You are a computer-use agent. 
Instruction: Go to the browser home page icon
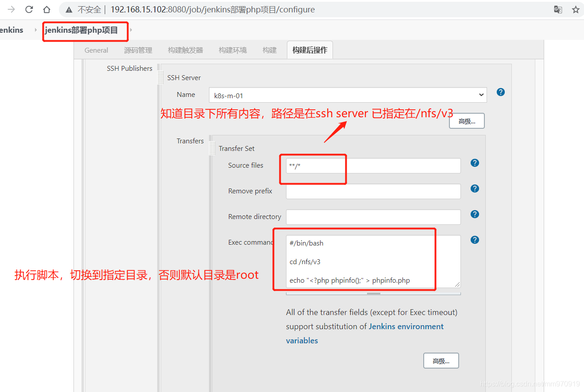click(x=46, y=9)
